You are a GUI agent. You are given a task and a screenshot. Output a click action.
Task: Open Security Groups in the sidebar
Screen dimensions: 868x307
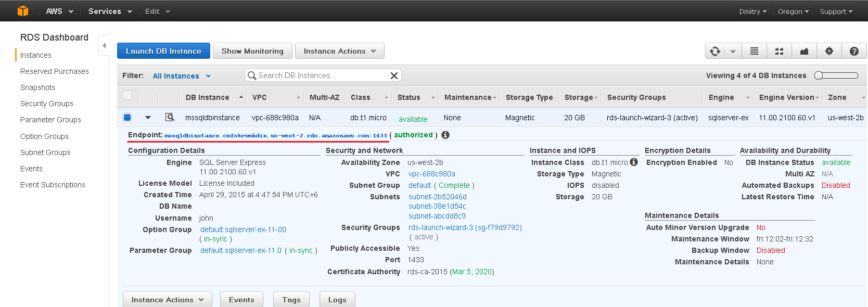point(47,104)
